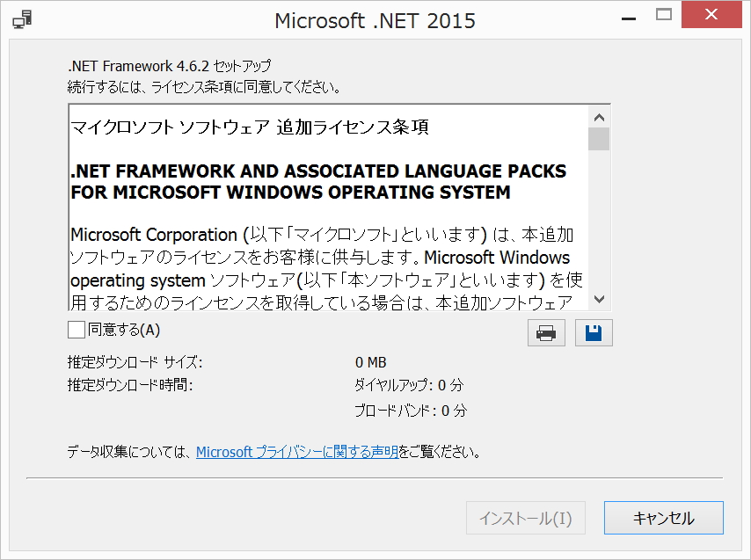Close the installer with the X button
The width and height of the screenshot is (751, 560).
click(x=711, y=14)
